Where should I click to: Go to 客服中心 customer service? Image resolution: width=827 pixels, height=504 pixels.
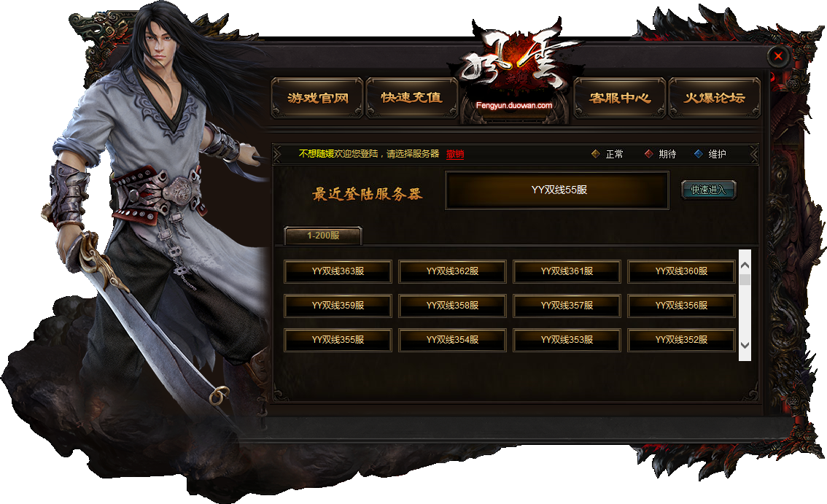pyautogui.click(x=620, y=98)
